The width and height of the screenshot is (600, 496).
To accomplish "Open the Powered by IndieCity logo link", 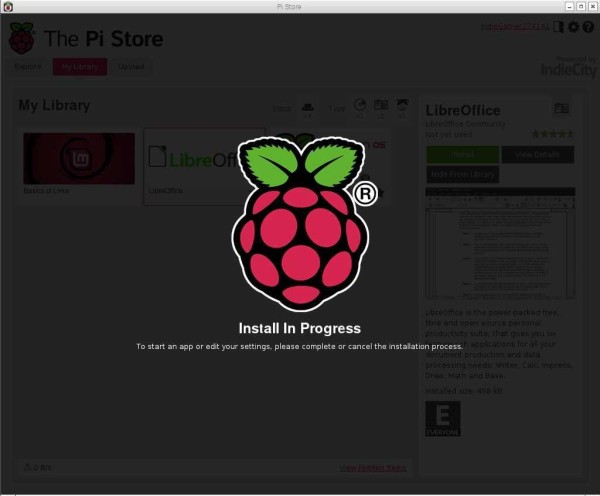I will pyautogui.click(x=568, y=67).
